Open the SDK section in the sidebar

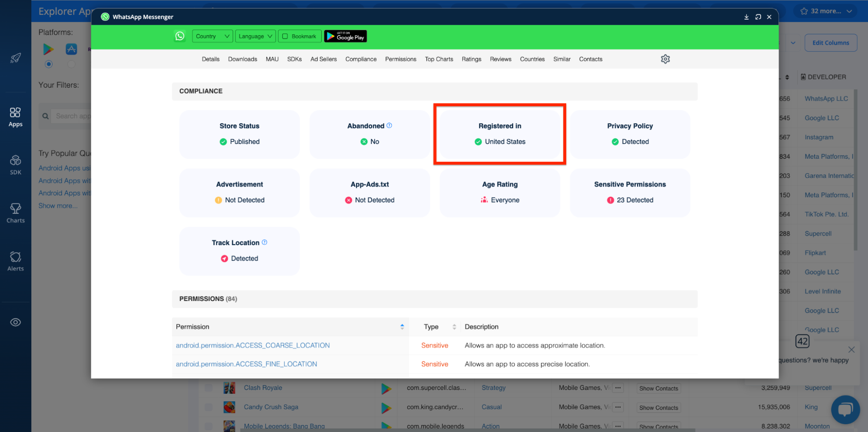pos(16,165)
